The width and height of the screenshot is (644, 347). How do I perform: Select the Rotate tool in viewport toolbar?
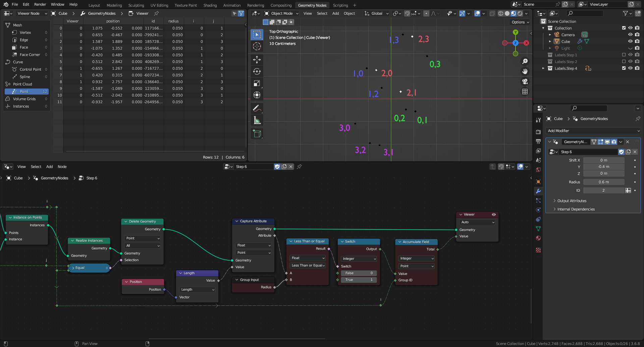pos(257,71)
